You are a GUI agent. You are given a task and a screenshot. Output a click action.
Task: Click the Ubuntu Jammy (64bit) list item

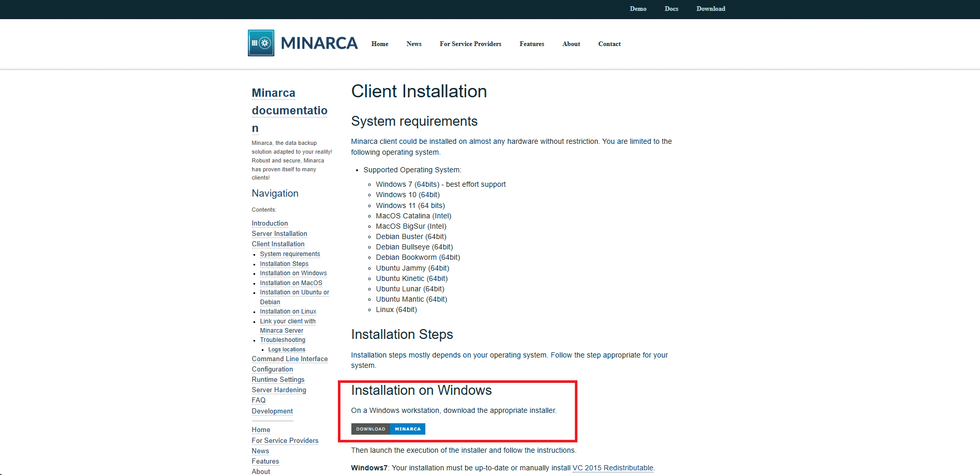412,268
